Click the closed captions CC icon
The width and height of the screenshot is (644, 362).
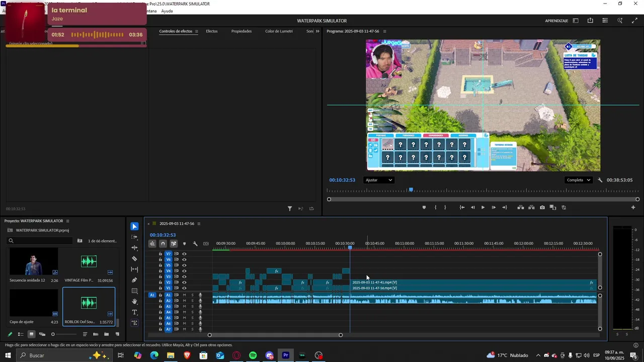206,244
